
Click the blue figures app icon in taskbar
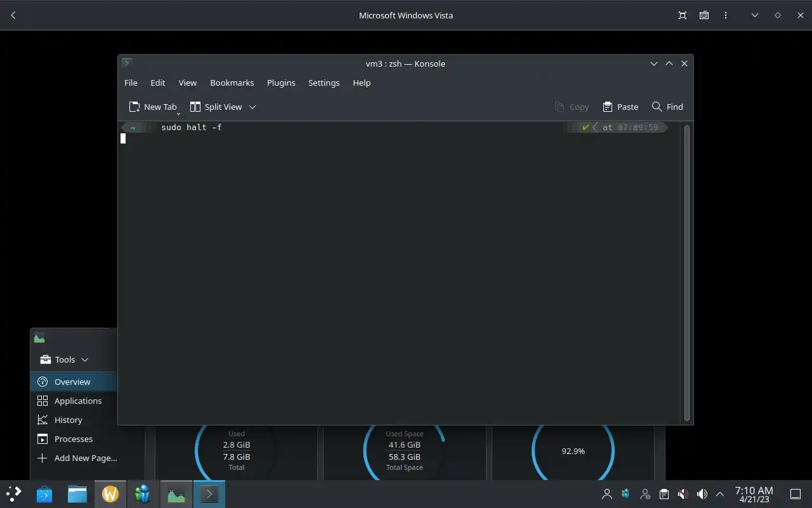(x=143, y=493)
